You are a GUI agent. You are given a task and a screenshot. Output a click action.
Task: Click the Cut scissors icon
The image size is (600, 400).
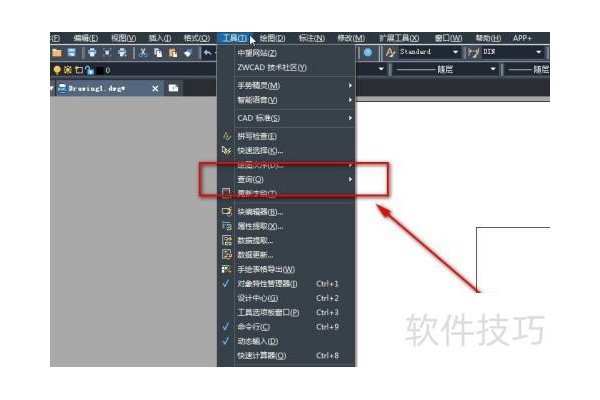(143, 52)
